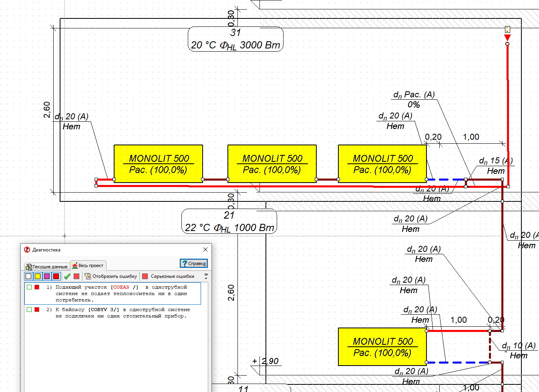Click the Диагностика window title icon
539x392 pixels.
(27, 249)
